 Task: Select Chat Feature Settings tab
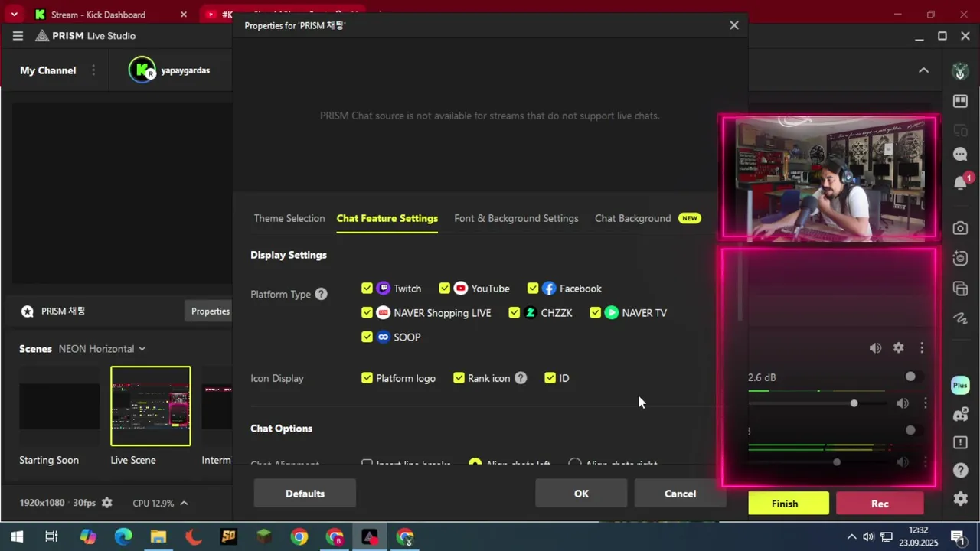pos(387,218)
